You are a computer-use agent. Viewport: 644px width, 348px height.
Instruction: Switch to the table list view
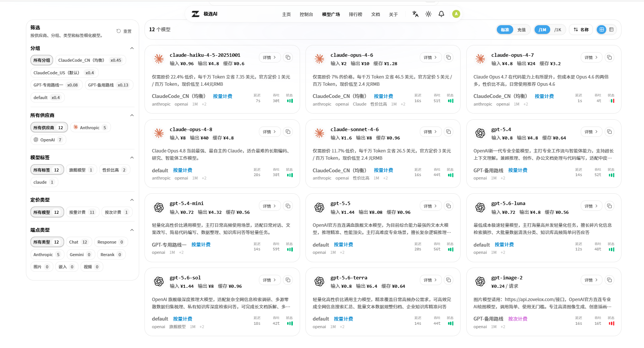pyautogui.click(x=611, y=30)
